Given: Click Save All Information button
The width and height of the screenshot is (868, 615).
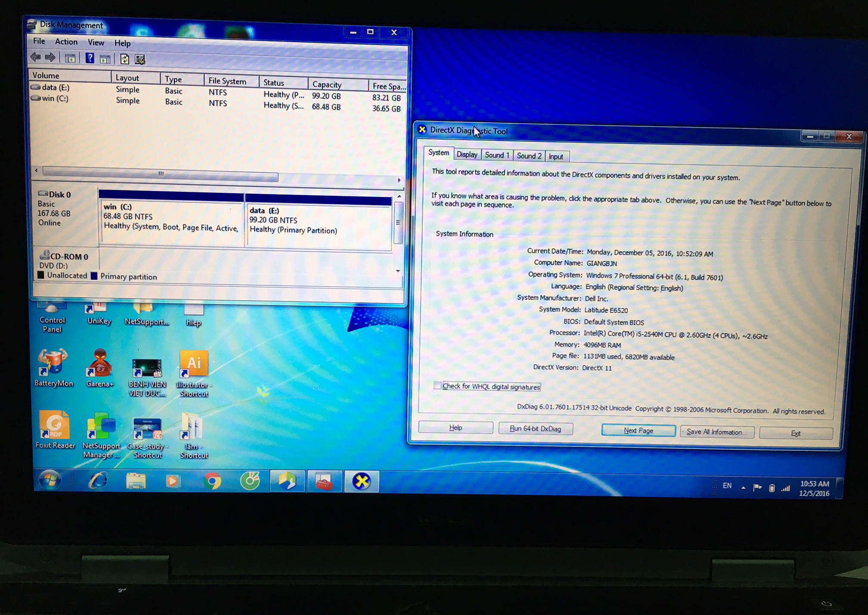Looking at the screenshot, I should click(717, 432).
